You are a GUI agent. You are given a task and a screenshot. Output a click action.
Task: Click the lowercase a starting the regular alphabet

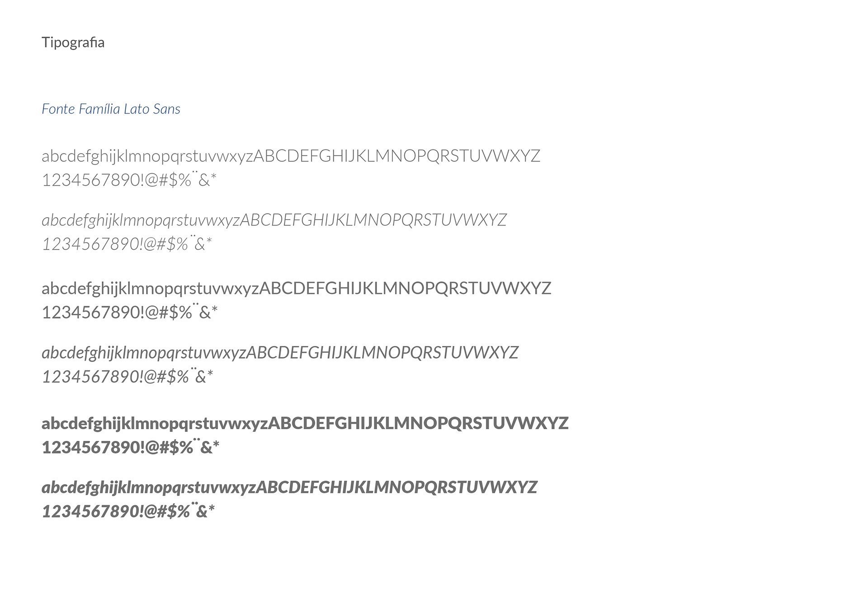pos(46,289)
